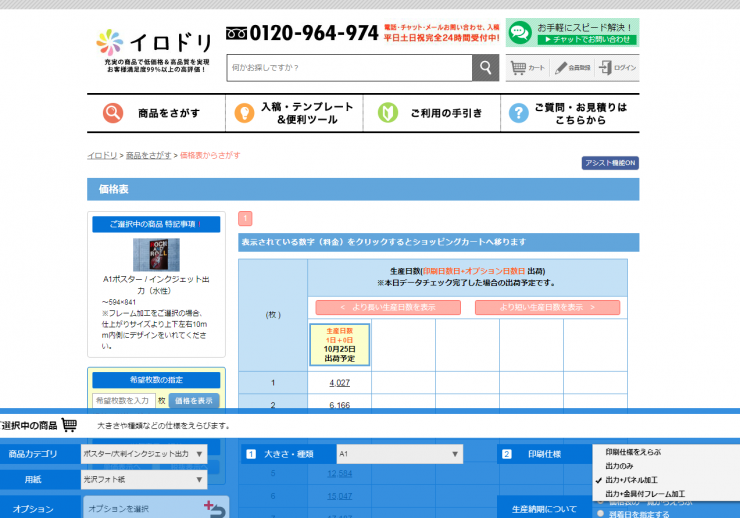Open ご利用の手引き menu
740x518 pixels.
[431, 113]
